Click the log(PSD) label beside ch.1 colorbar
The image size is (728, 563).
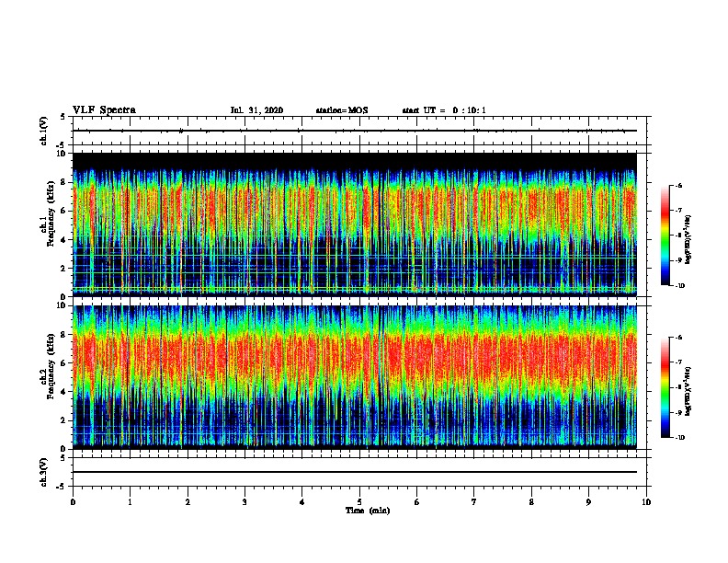688,239
